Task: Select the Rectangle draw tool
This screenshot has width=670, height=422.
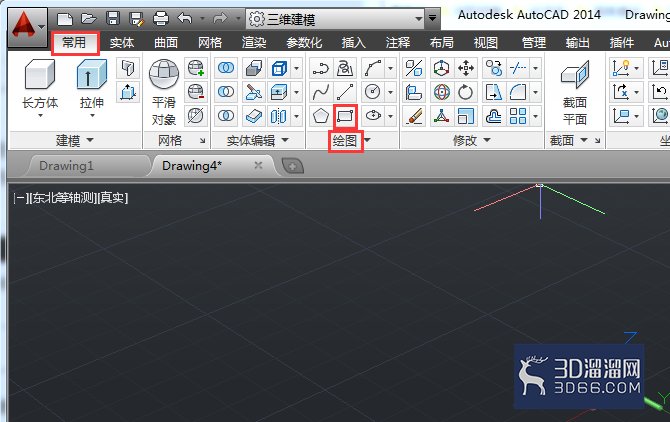Action: pos(345,116)
